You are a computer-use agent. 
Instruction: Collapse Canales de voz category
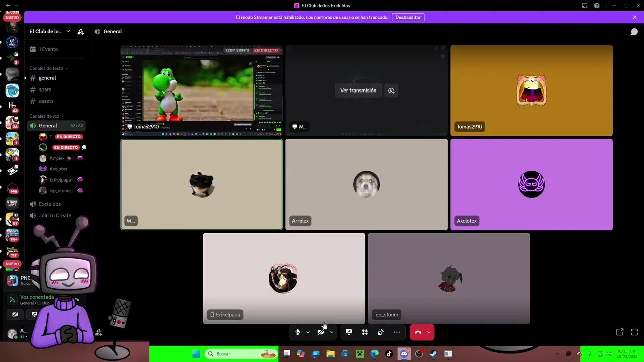47,116
